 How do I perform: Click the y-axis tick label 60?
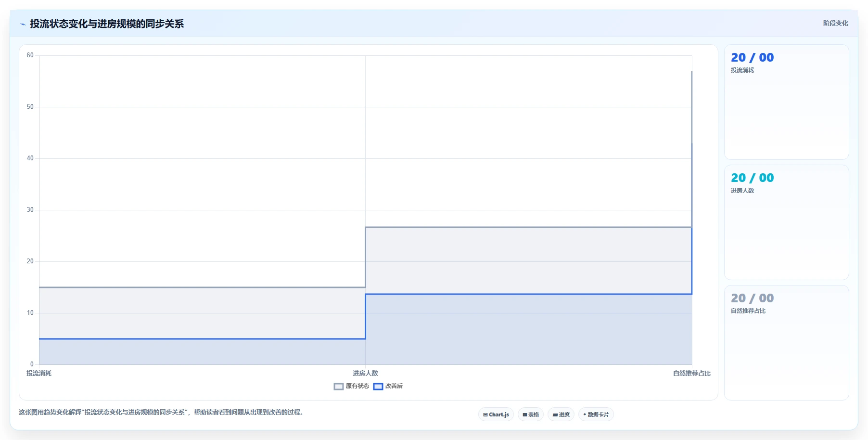(30, 55)
